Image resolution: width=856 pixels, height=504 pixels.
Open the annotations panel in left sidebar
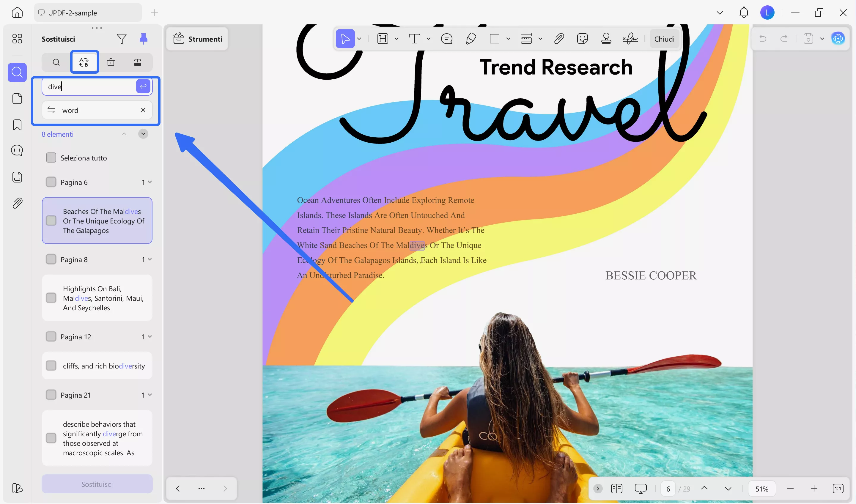pyautogui.click(x=17, y=150)
